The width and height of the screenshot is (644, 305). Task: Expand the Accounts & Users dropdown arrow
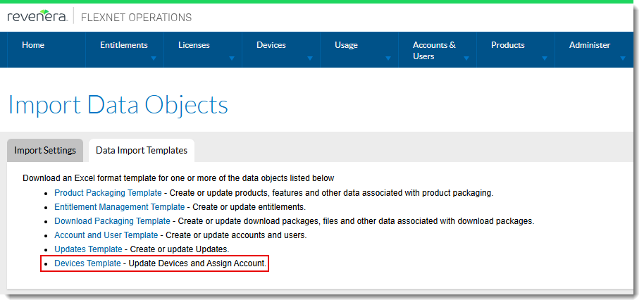point(466,59)
